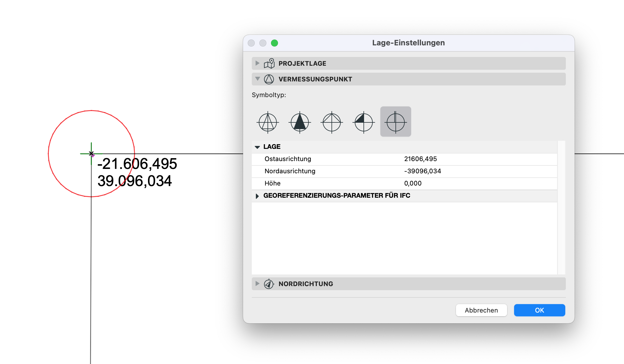Click the NORDRICHTUNG header label
The height and width of the screenshot is (364, 624).
tap(306, 284)
